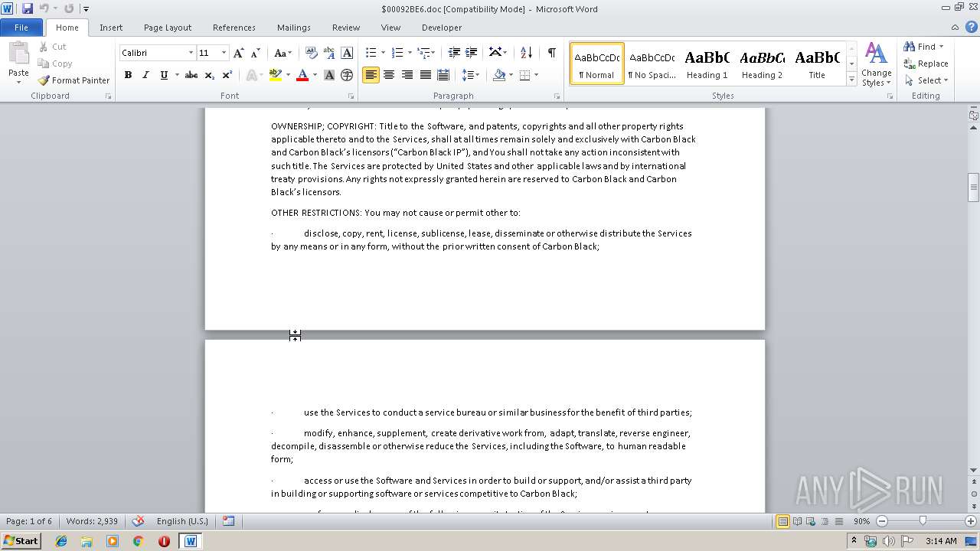
Task: Toggle Strikethrough formatting
Action: 191,75
